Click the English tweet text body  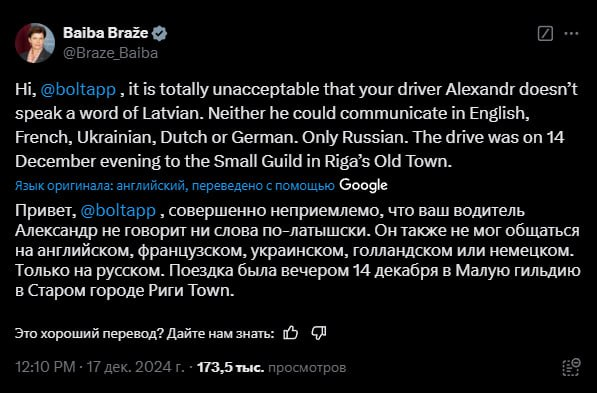point(297,126)
